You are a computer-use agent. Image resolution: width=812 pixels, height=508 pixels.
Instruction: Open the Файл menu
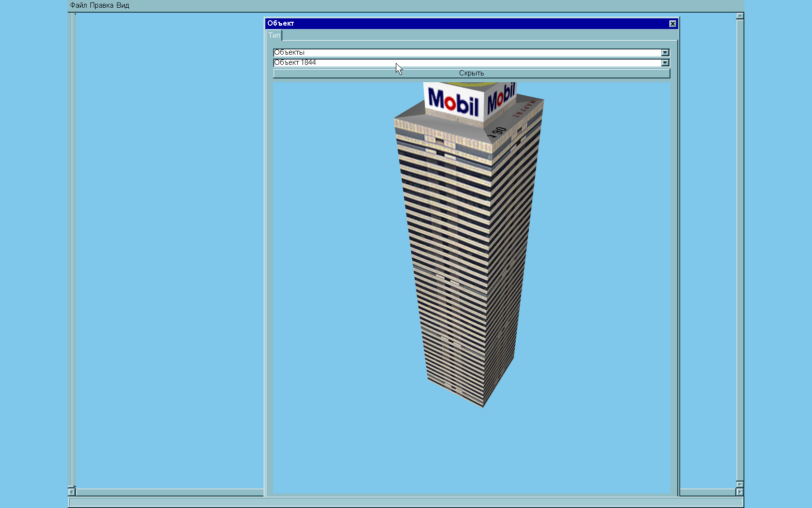point(78,5)
